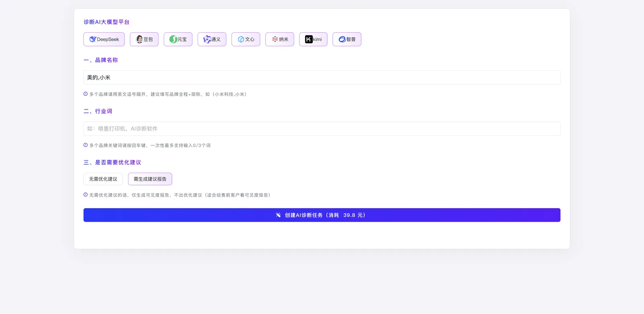Click the brand name field containing 美的,小米
This screenshot has width=644, height=314.
pyautogui.click(x=322, y=77)
